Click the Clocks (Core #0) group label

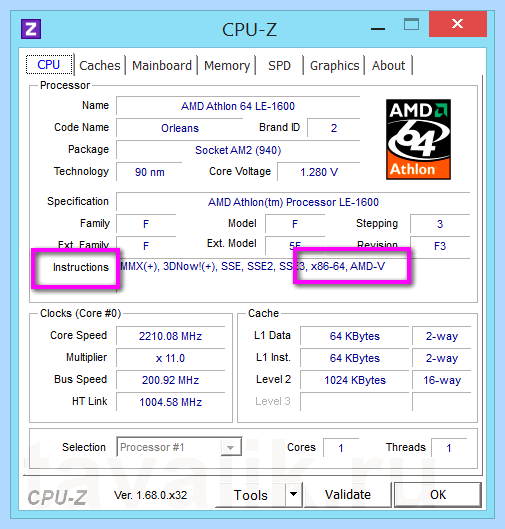[80, 313]
